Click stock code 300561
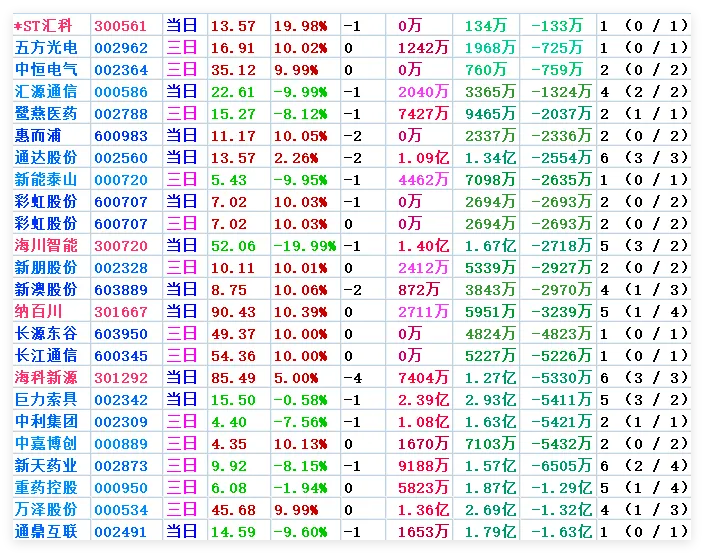The image size is (704, 553). (121, 26)
